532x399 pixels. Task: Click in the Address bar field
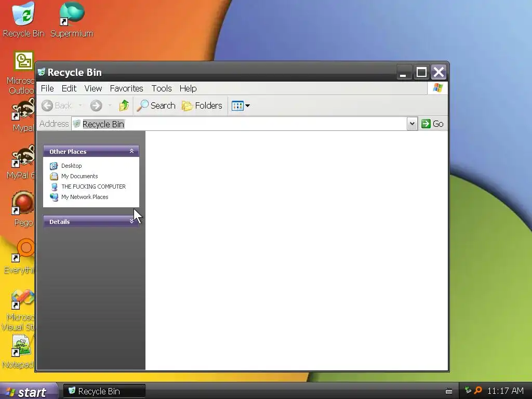(x=239, y=124)
